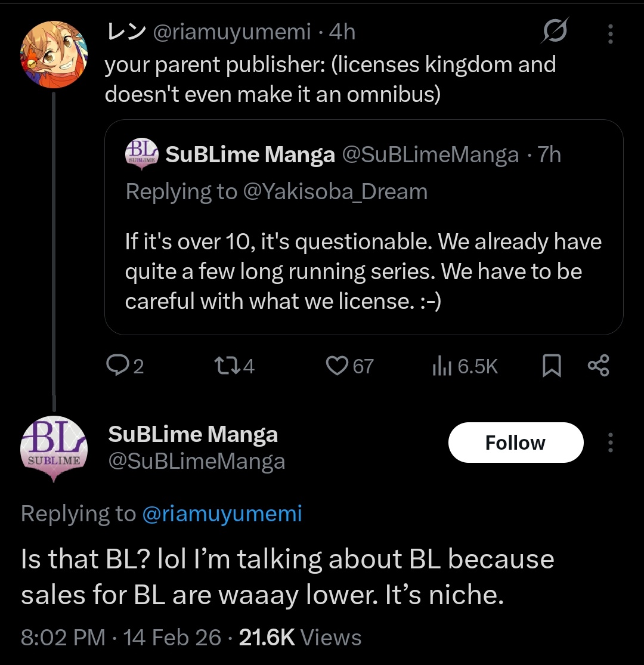Image resolution: width=644 pixels, height=665 pixels.
Task: Repost the riamuyumemi tweet
Action: [x=224, y=365]
